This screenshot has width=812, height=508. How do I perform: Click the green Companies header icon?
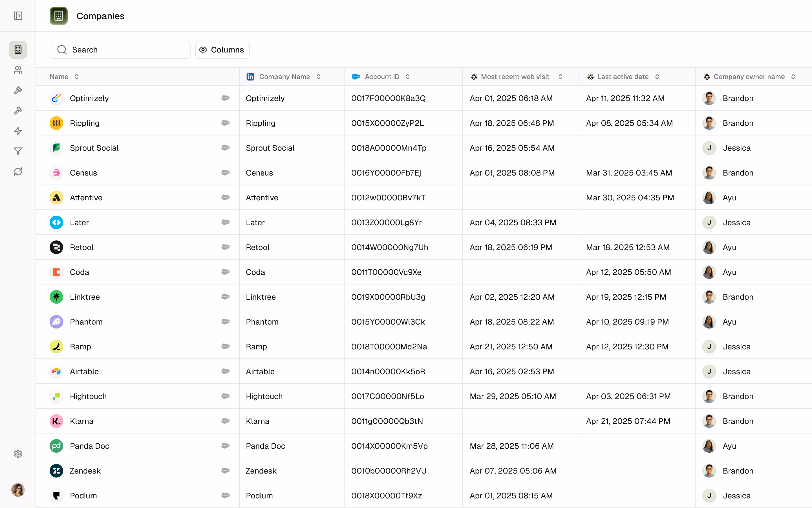pyautogui.click(x=59, y=16)
